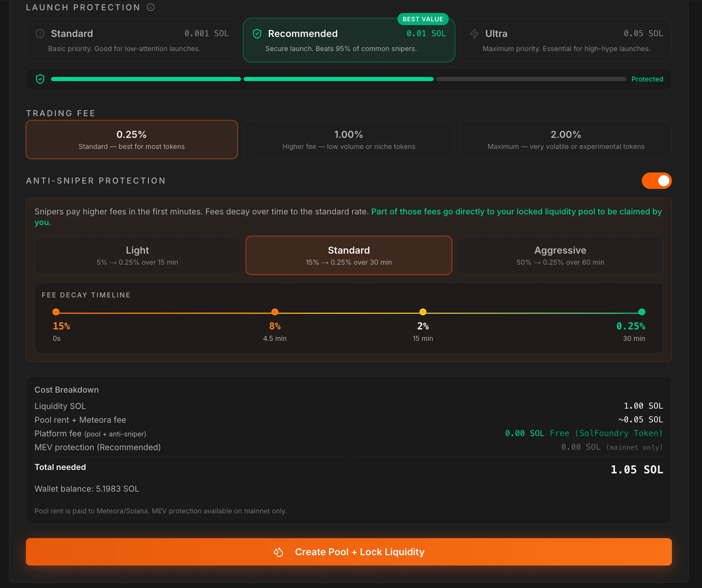Click the lightning bolt icon on Ultra
702x588 pixels.
point(474,34)
